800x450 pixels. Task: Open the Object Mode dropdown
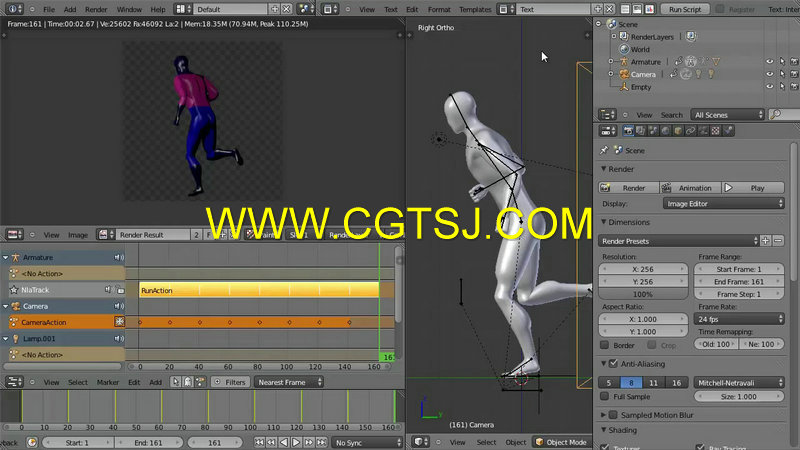pyautogui.click(x=561, y=442)
